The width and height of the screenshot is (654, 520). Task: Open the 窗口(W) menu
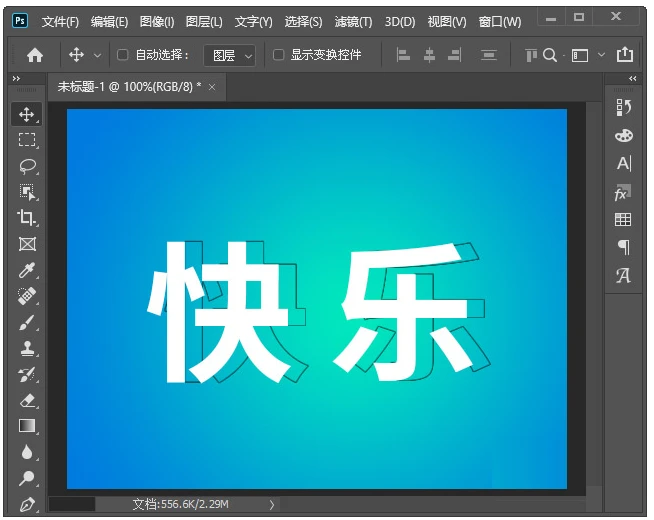point(500,22)
